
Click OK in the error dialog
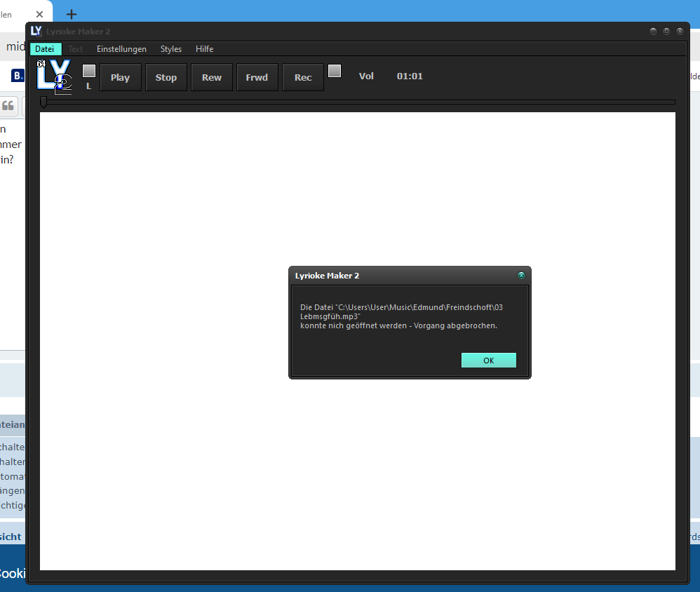(488, 361)
